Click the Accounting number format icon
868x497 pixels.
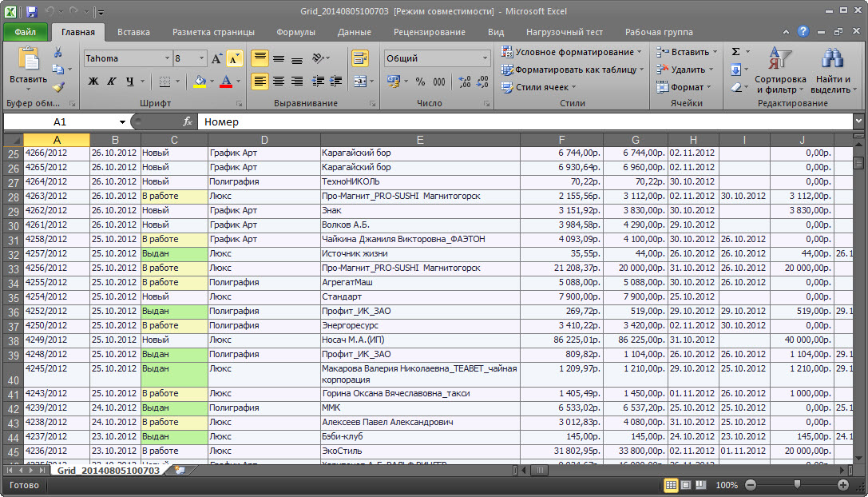click(x=394, y=82)
